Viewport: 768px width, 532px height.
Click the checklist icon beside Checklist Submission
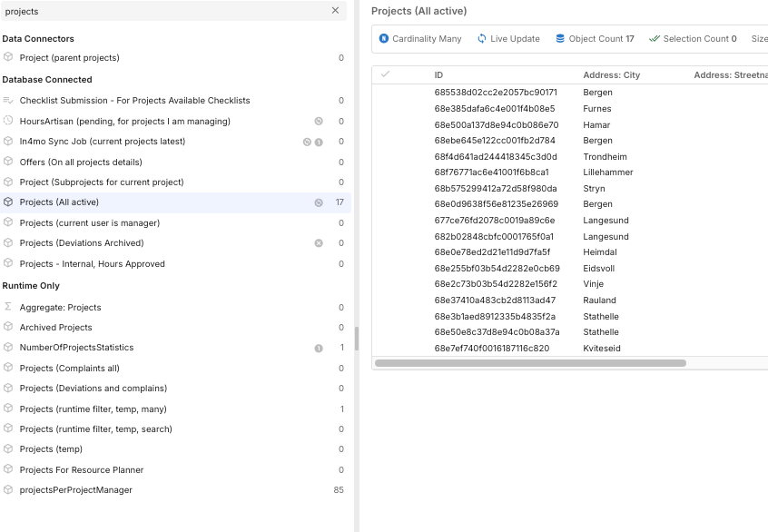coord(8,101)
